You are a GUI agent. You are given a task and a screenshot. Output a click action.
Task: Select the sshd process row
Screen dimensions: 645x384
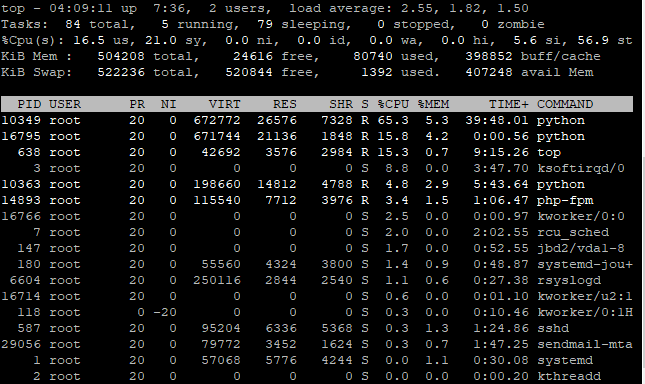pos(317,328)
